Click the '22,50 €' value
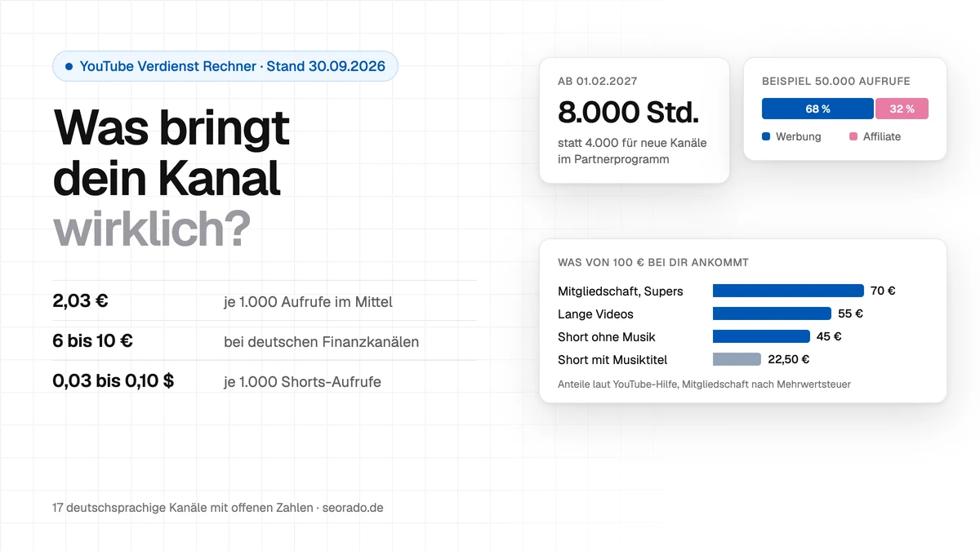 pos(788,359)
